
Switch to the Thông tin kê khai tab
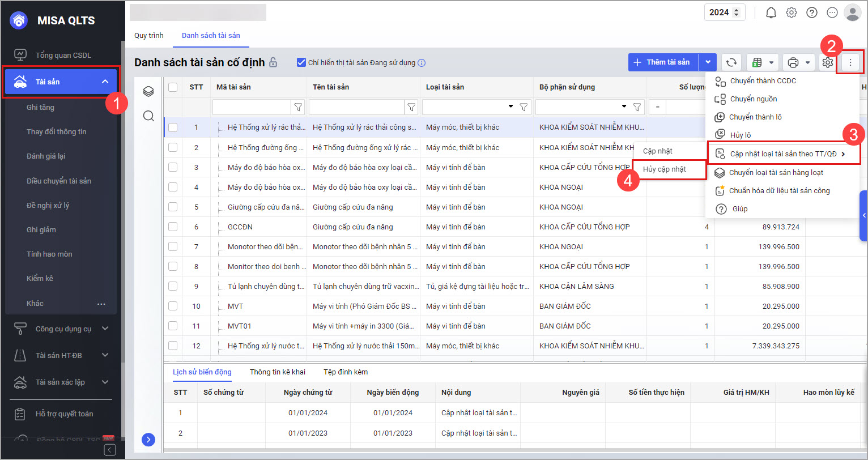point(277,372)
